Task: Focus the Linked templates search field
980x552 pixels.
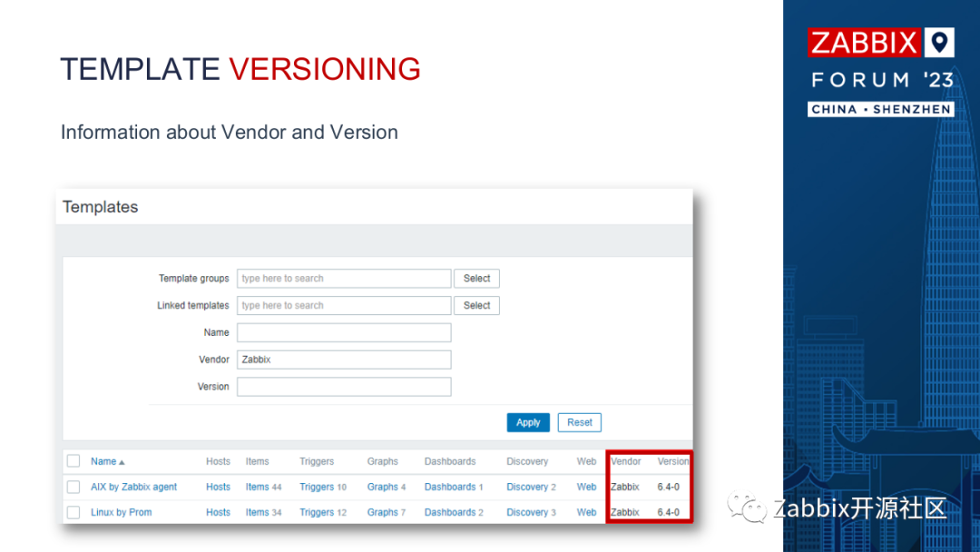Action: [344, 305]
